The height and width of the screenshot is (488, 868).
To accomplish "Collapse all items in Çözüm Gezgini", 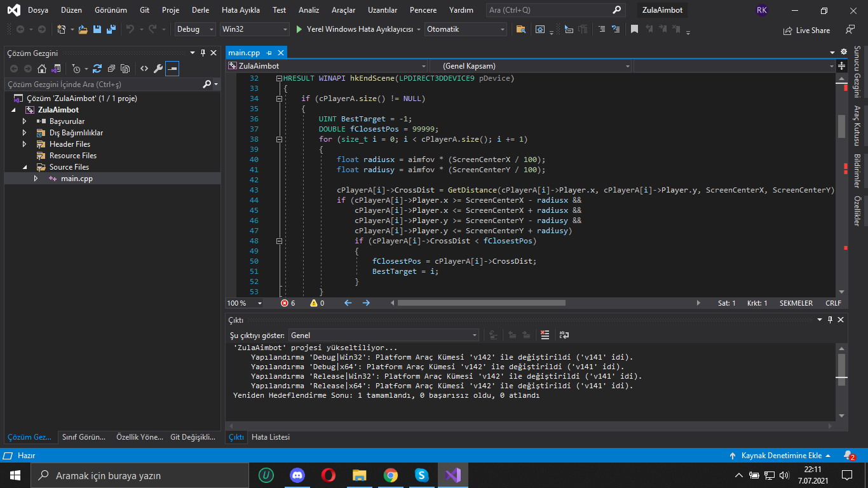I will [x=111, y=69].
